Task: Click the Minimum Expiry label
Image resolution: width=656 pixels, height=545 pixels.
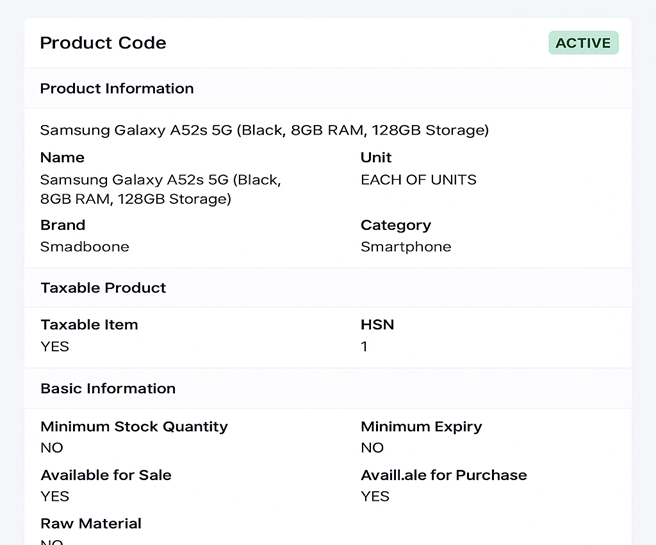Action: tap(421, 427)
